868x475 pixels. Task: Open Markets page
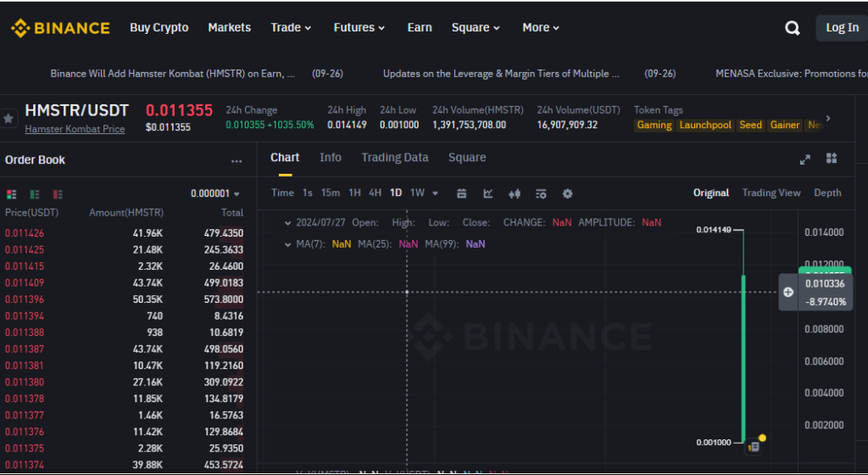point(229,28)
